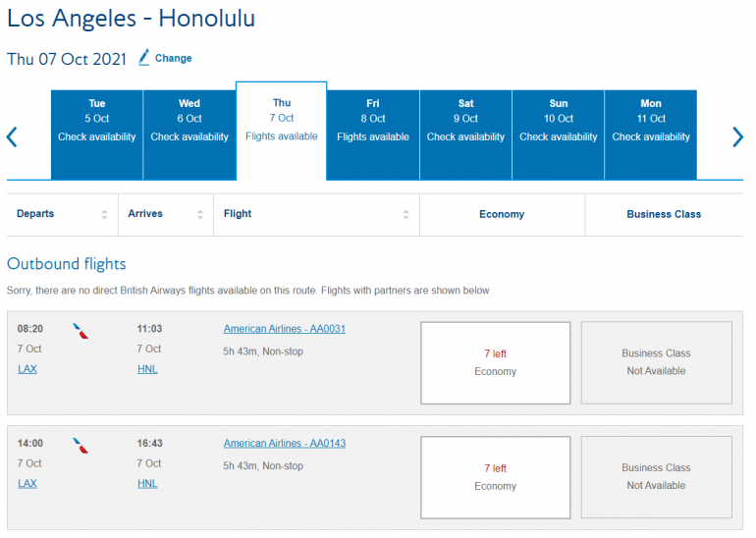This screenshot has height=538, width=756.
Task: Click the pencil icon beside Change
Action: click(x=144, y=58)
